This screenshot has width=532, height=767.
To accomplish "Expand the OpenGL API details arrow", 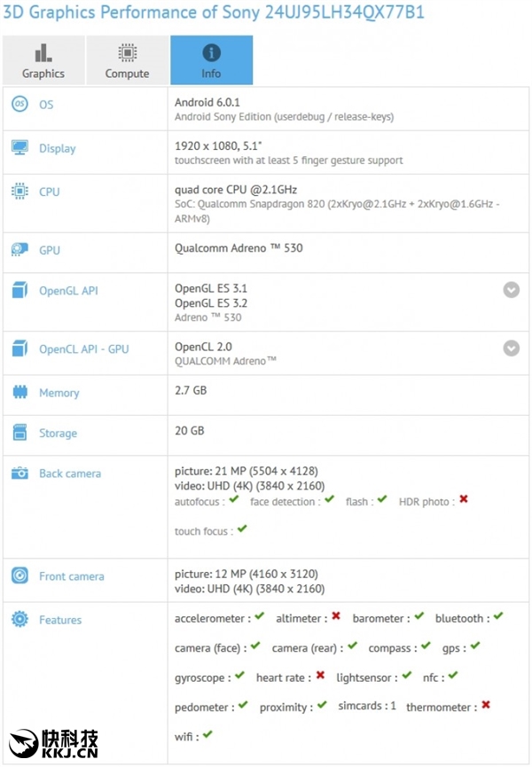I will 512,290.
